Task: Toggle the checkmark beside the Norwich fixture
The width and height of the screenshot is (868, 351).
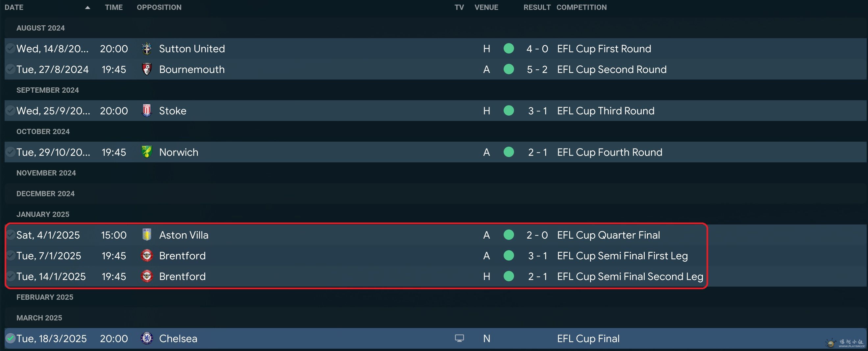Action: (x=11, y=152)
